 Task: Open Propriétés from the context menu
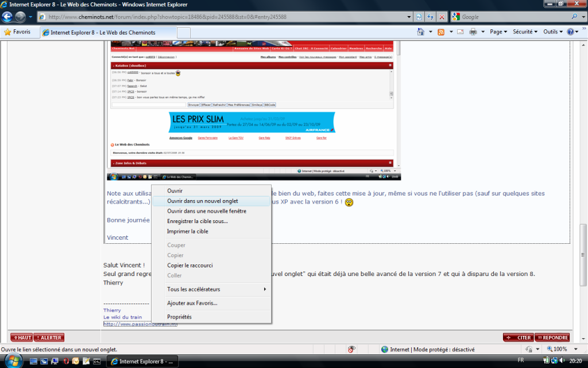pyautogui.click(x=211, y=317)
